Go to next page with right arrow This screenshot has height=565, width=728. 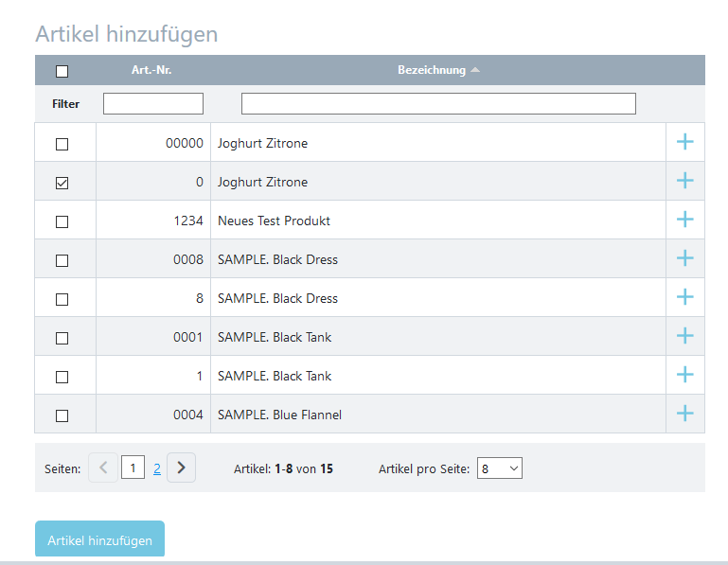click(181, 468)
